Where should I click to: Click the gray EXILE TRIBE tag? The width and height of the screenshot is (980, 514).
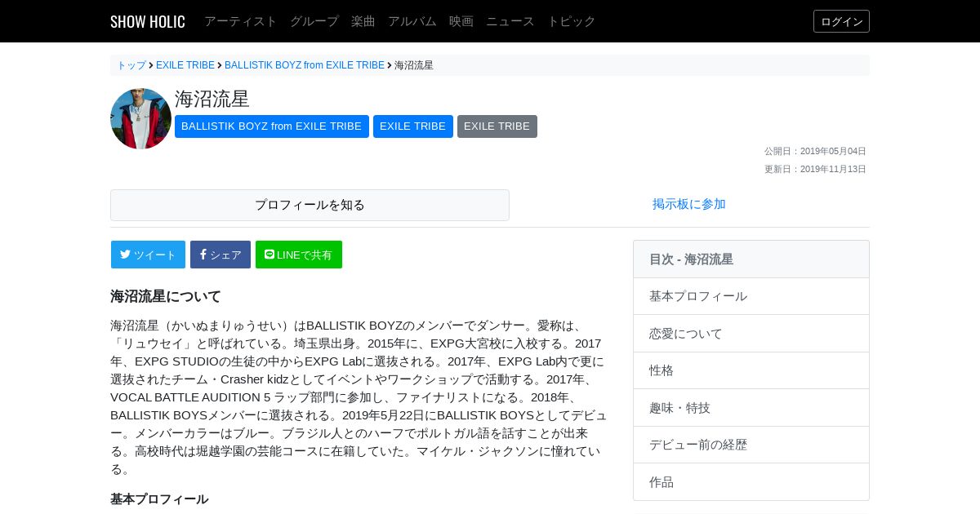497,126
